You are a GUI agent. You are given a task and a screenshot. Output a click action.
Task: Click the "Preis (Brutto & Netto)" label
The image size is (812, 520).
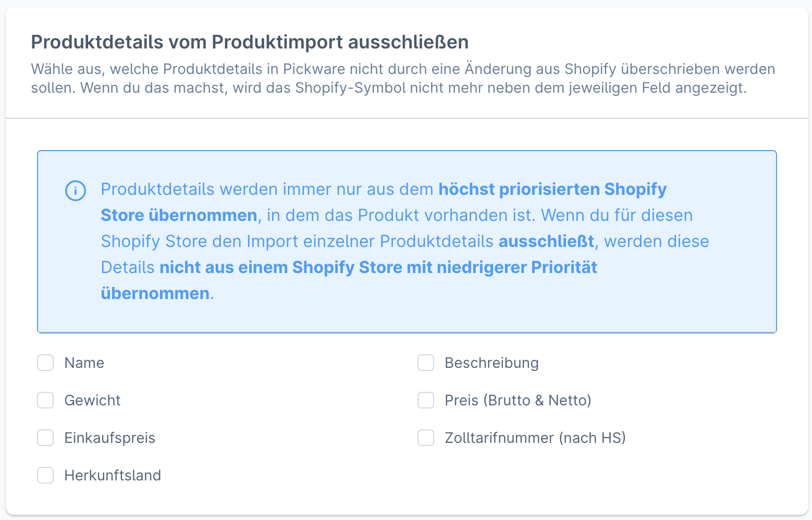(518, 400)
